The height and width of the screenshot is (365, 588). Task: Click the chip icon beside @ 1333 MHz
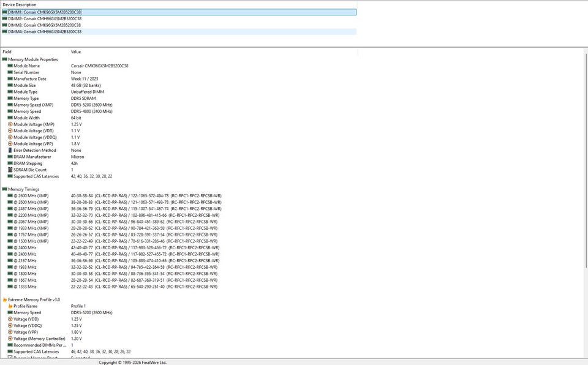(10, 287)
